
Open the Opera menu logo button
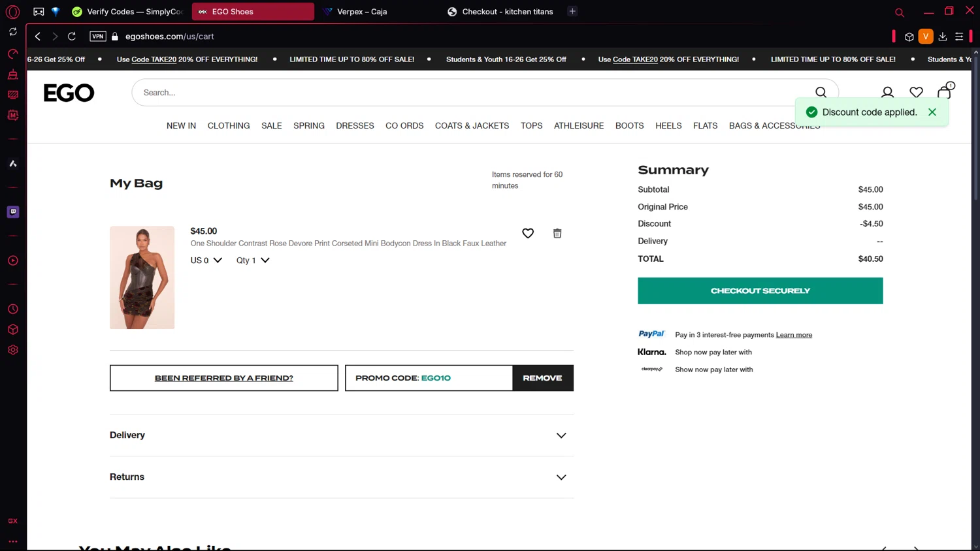click(x=12, y=12)
